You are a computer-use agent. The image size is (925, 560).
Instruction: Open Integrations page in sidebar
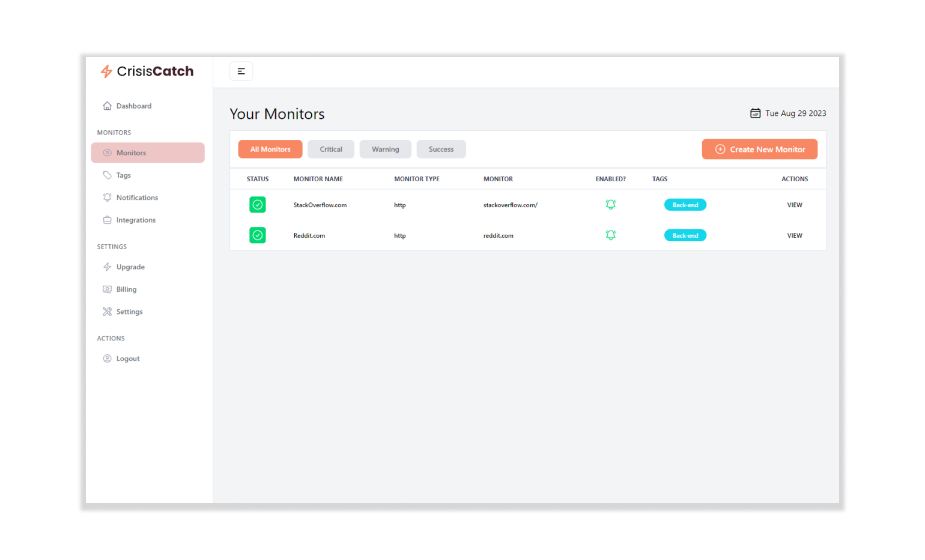(x=136, y=220)
